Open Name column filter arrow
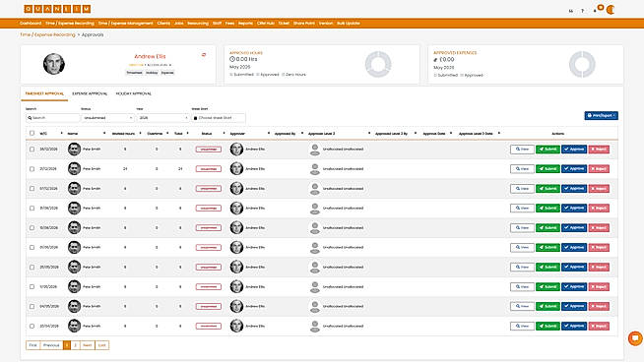Image resolution: width=644 pixels, height=362 pixels. (104, 133)
